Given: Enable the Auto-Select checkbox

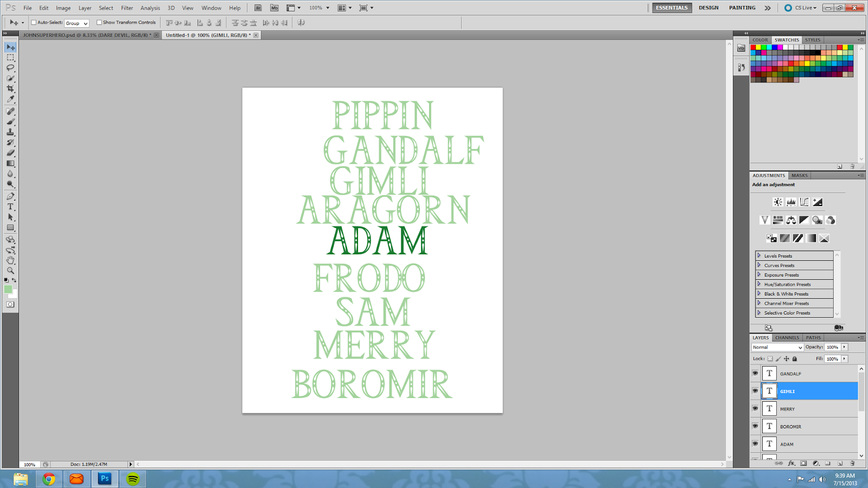Looking at the screenshot, I should tap(34, 22).
